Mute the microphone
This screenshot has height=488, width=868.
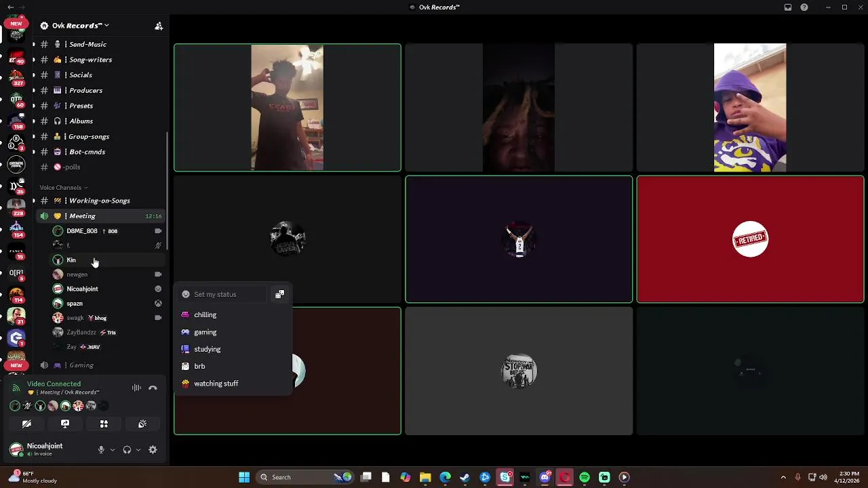click(101, 449)
